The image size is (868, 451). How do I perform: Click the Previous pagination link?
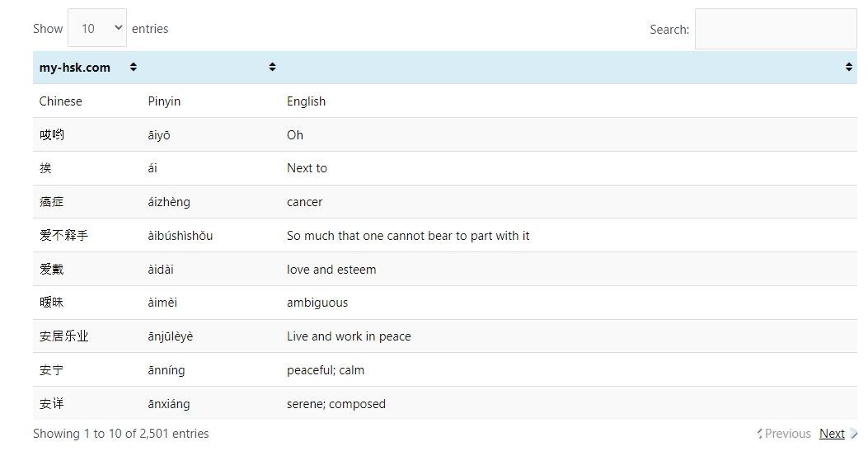[x=787, y=434]
